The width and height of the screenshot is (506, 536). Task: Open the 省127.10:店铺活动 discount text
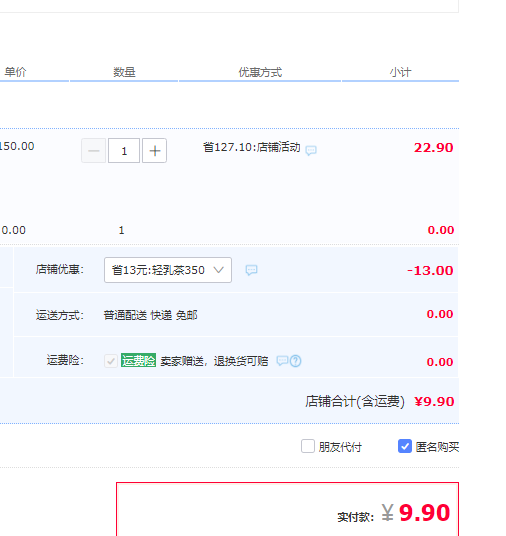coord(252,147)
